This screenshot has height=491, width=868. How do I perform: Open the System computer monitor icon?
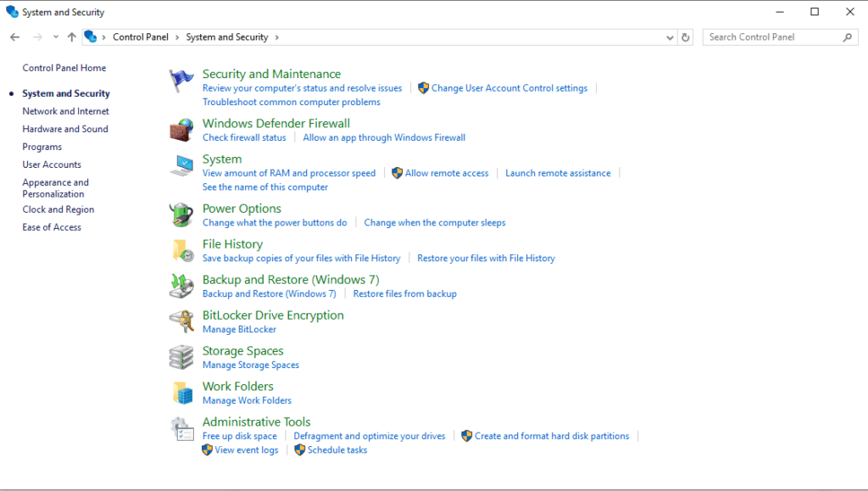coord(181,166)
